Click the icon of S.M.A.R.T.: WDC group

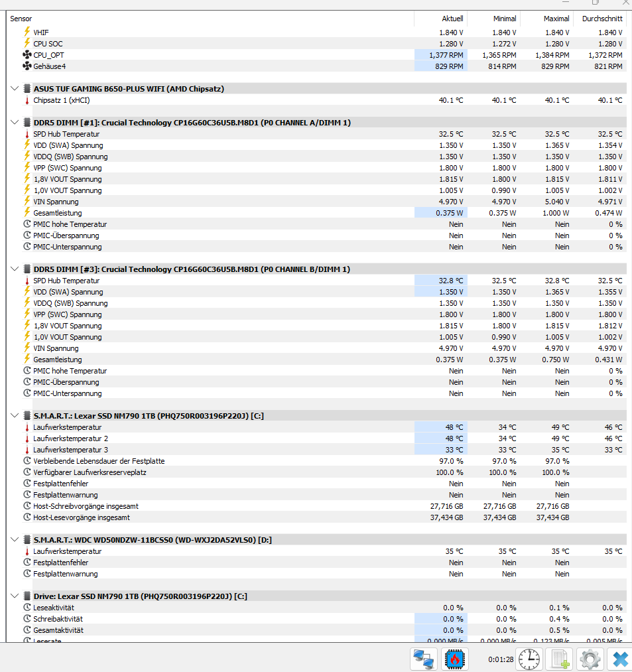click(x=27, y=539)
